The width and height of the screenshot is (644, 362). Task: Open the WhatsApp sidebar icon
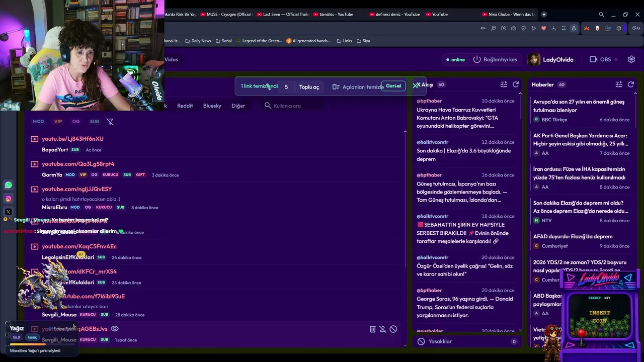pos(8,185)
